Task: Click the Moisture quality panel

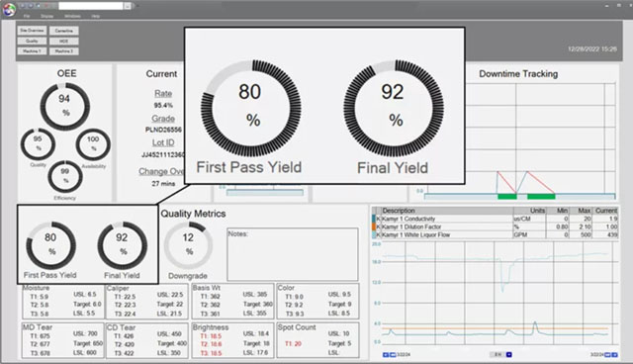Action: point(63,302)
